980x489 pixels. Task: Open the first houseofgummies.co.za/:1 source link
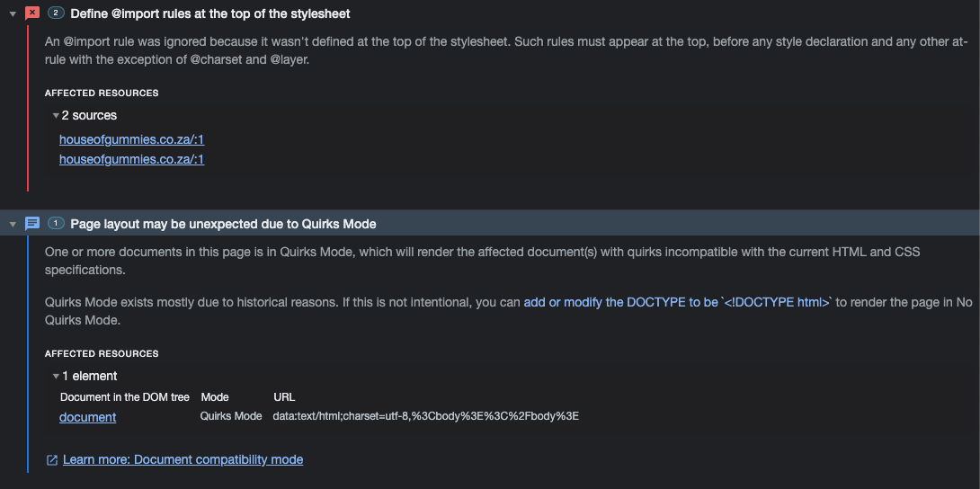(x=132, y=139)
